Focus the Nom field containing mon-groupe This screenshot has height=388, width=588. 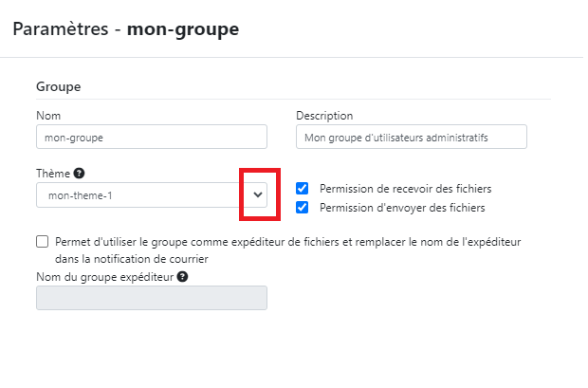point(152,137)
